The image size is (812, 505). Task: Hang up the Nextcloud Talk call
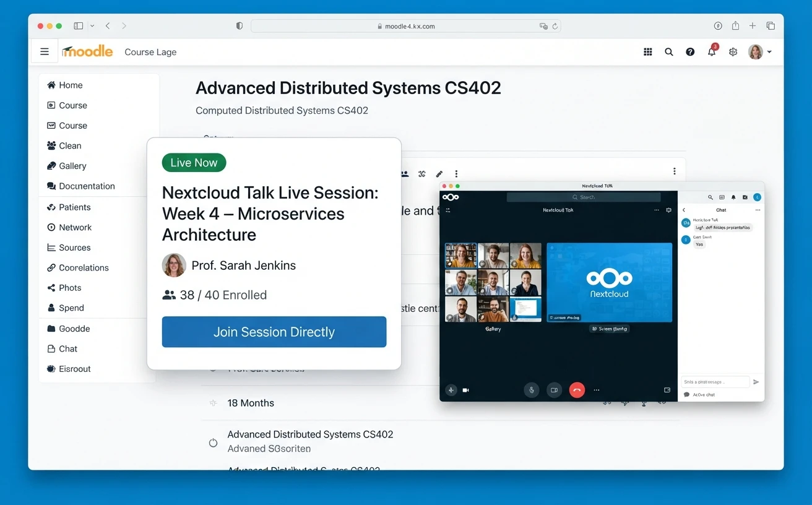[577, 390]
